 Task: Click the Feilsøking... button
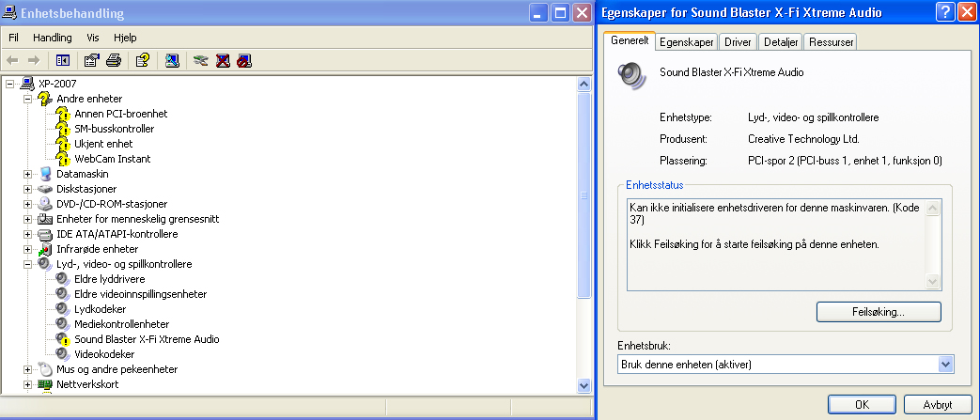879,311
